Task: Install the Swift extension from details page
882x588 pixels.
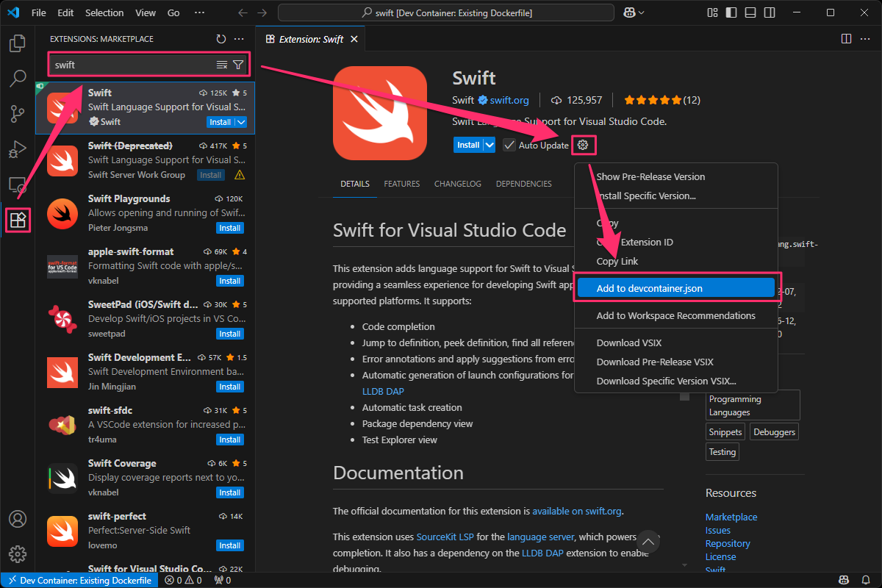Action: coord(468,145)
